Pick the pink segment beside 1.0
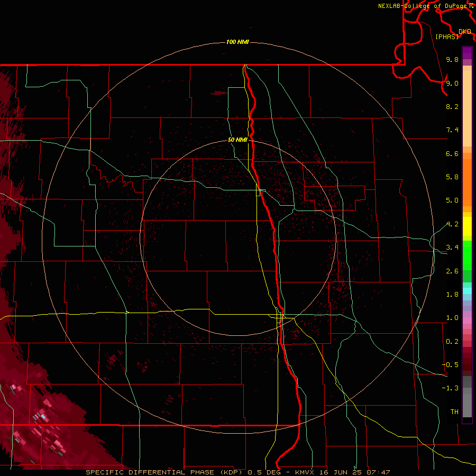 pos(467,321)
